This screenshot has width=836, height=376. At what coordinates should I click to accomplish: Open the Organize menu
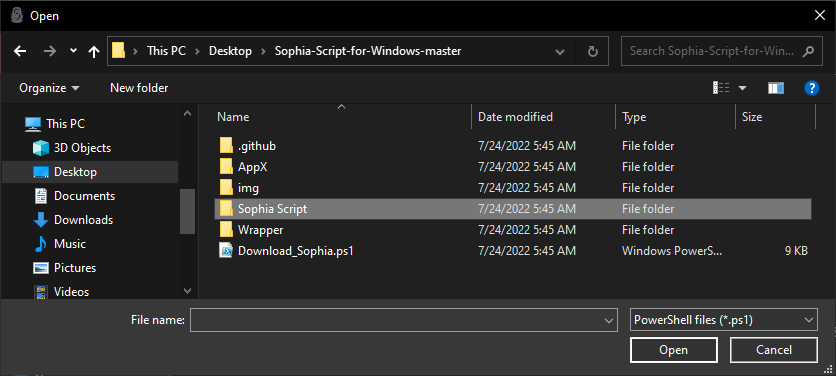tap(49, 88)
